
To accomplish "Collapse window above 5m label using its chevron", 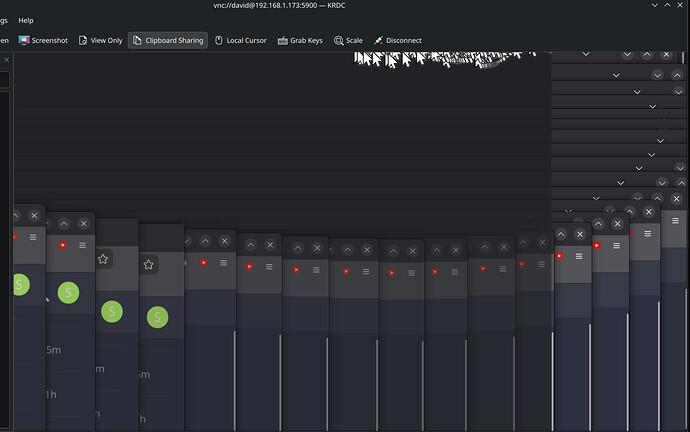I will [64, 224].
